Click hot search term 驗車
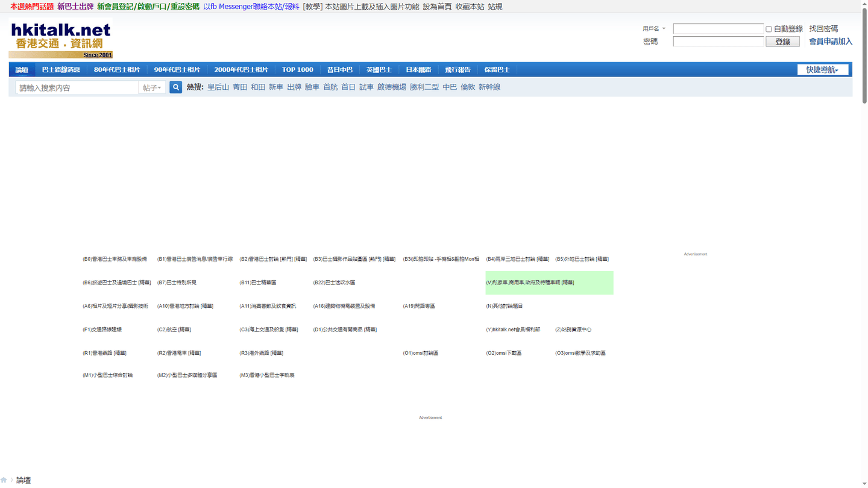Image resolution: width=868 pixels, height=488 pixels. [x=312, y=87]
